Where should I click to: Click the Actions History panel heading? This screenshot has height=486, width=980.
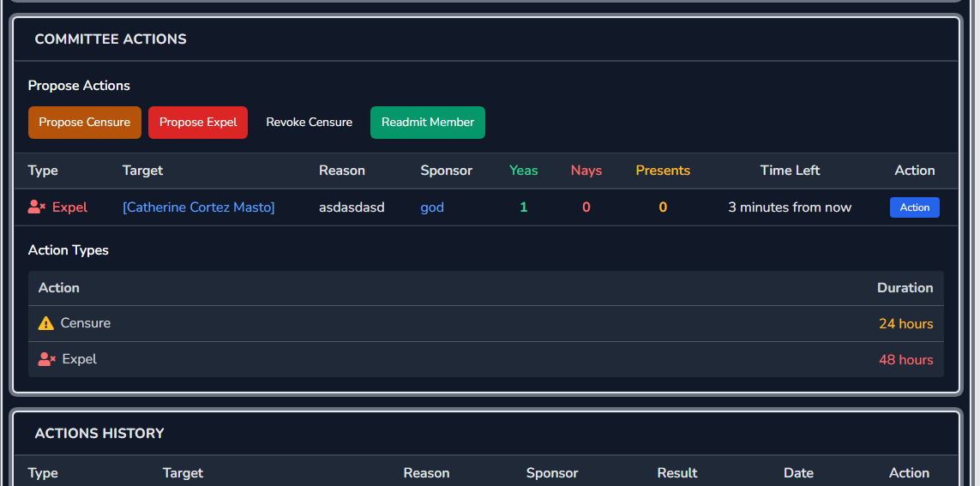pyautogui.click(x=99, y=434)
